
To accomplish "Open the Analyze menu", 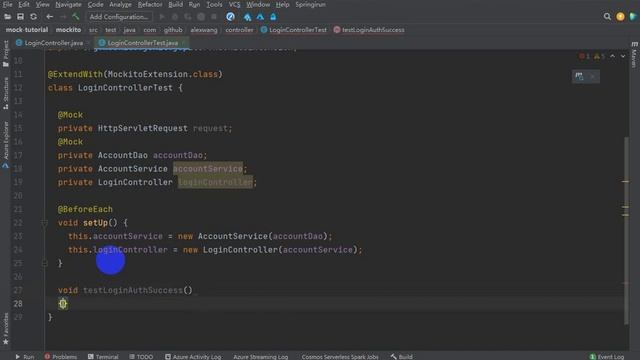I will (x=120, y=4).
